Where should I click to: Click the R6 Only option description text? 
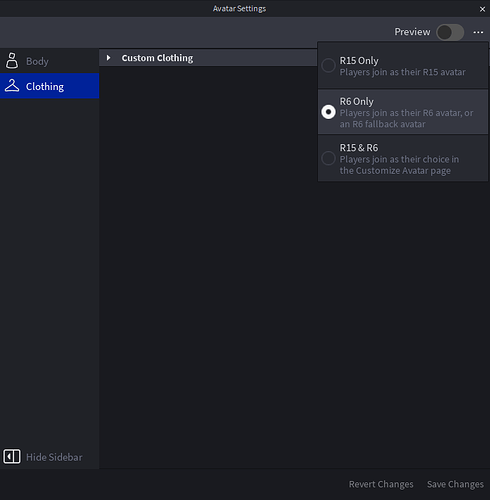[406, 118]
